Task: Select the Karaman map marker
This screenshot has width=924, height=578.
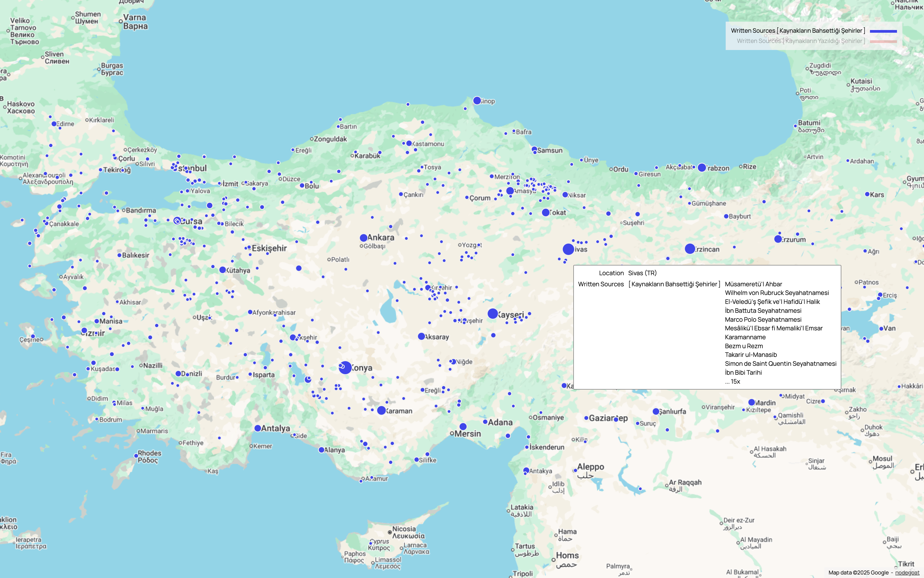Action: [381, 410]
